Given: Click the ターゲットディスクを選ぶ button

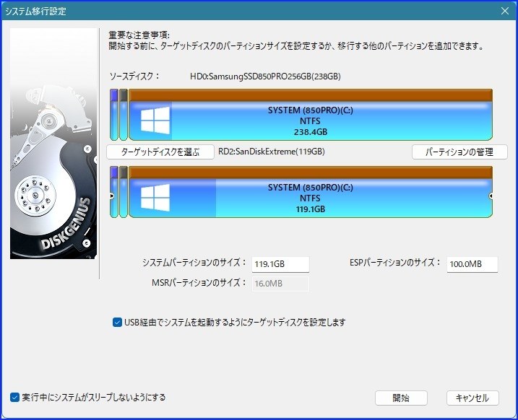Looking at the screenshot, I should point(160,152).
